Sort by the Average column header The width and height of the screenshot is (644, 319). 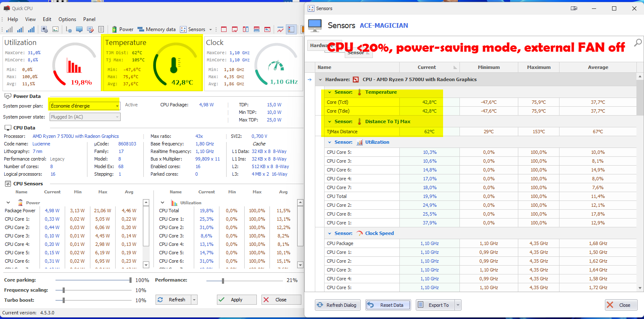point(598,67)
